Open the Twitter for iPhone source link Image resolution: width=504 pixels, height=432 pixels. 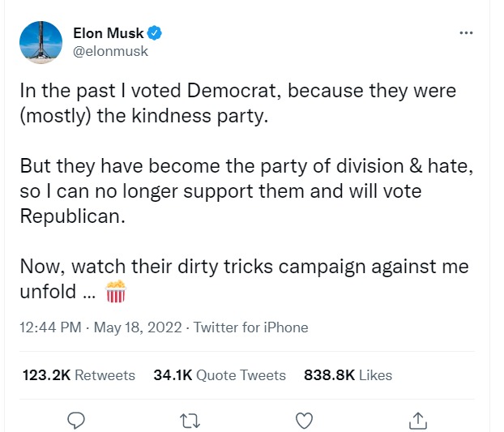[x=251, y=327]
